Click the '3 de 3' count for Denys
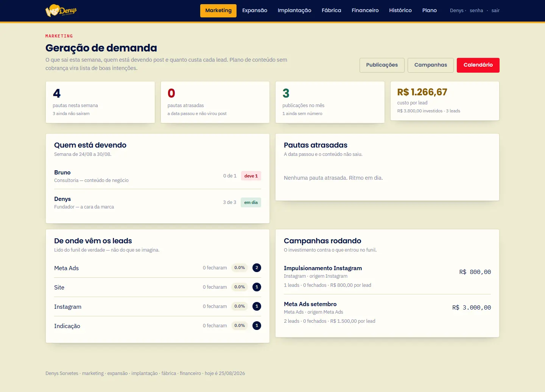This screenshot has width=545, height=392. pyautogui.click(x=229, y=202)
